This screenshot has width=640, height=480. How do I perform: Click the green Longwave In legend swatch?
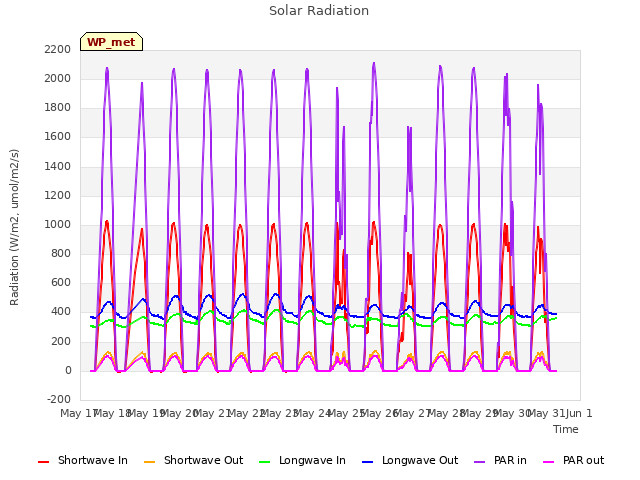[264, 462]
